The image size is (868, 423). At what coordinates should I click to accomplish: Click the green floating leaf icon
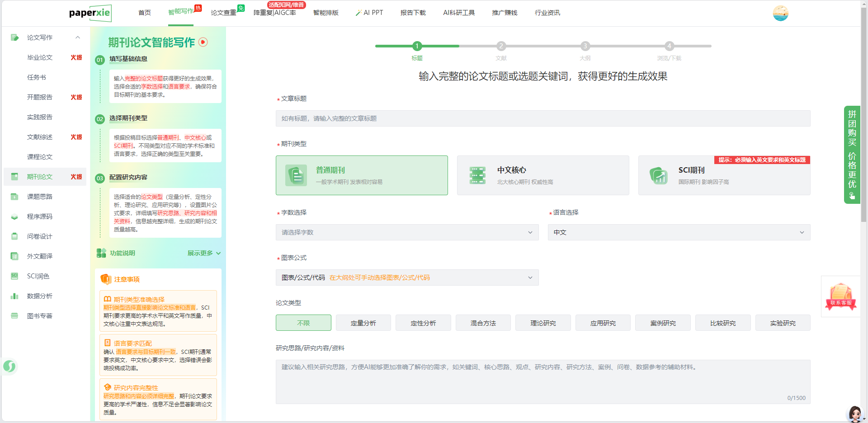pos(9,366)
